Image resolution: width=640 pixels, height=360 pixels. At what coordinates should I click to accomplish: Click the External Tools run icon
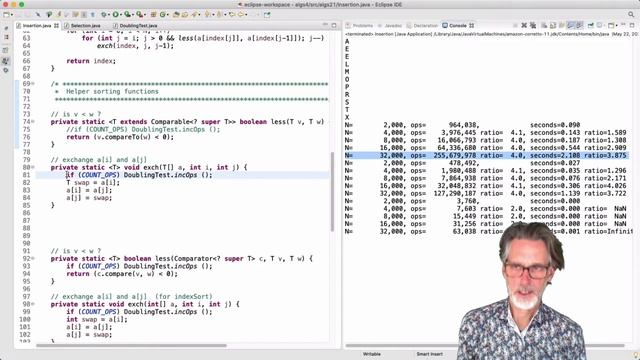139,15
